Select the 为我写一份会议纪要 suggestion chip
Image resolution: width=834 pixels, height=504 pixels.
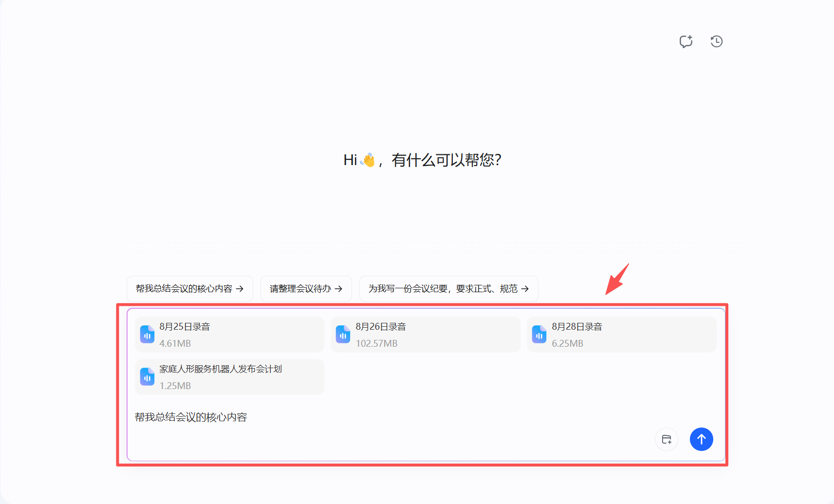pyautogui.click(x=443, y=289)
